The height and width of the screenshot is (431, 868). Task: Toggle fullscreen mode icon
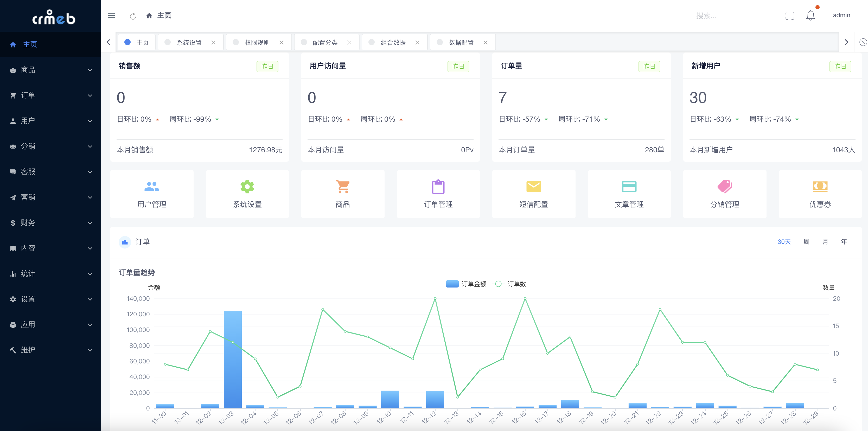click(x=789, y=16)
